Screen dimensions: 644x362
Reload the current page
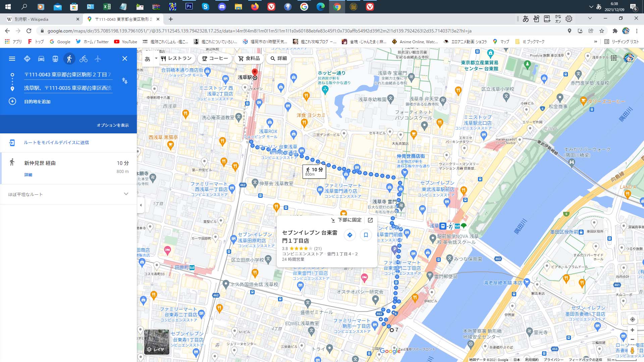29,31
